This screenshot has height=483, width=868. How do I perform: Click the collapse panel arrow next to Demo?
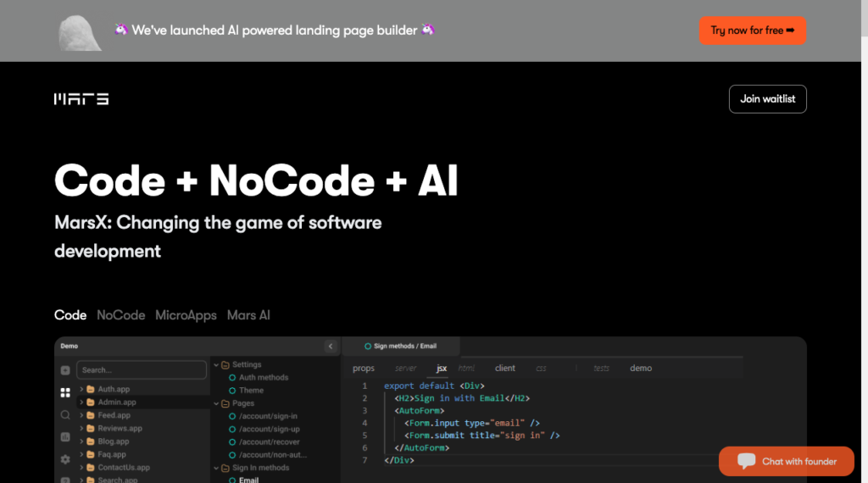331,347
